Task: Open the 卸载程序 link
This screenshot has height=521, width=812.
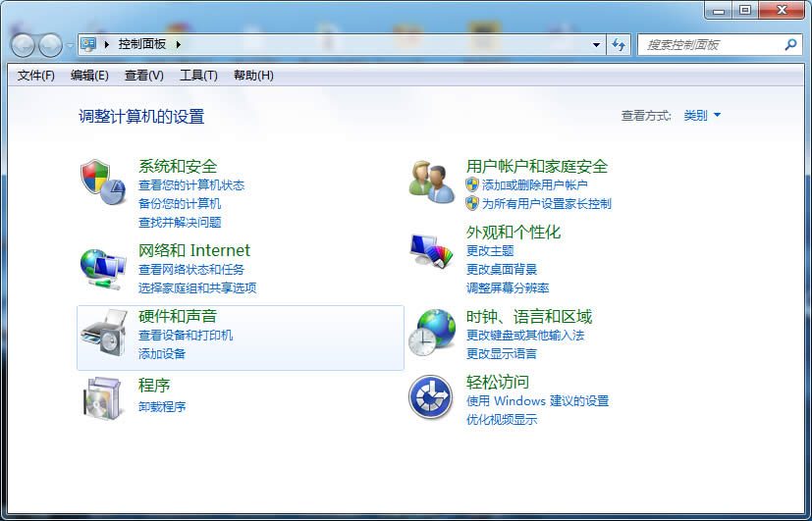Action: (x=162, y=406)
